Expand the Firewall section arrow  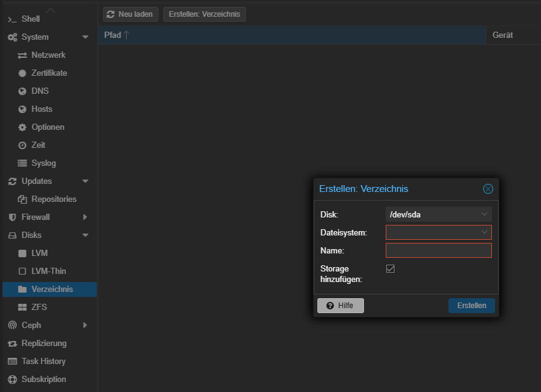pyautogui.click(x=85, y=217)
